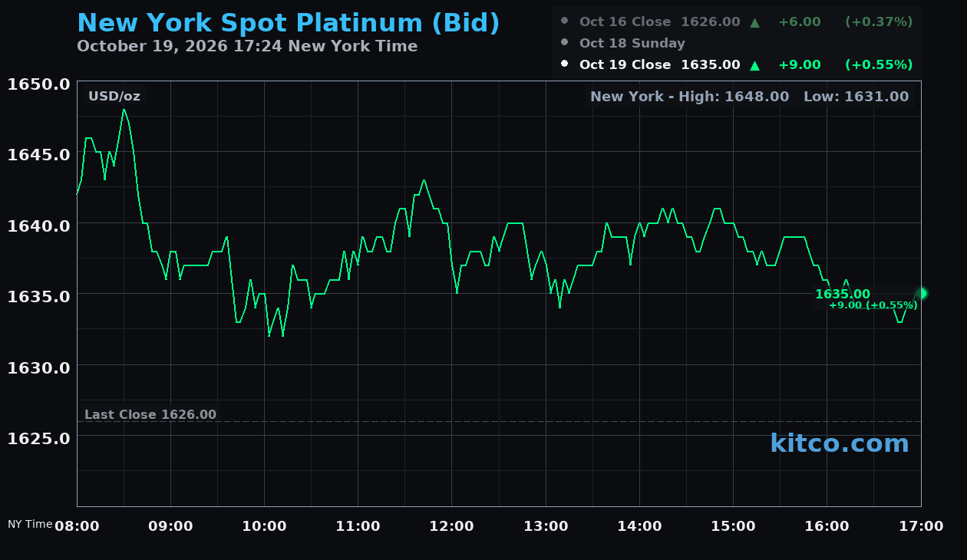Click the 13:00 time axis label

546,526
